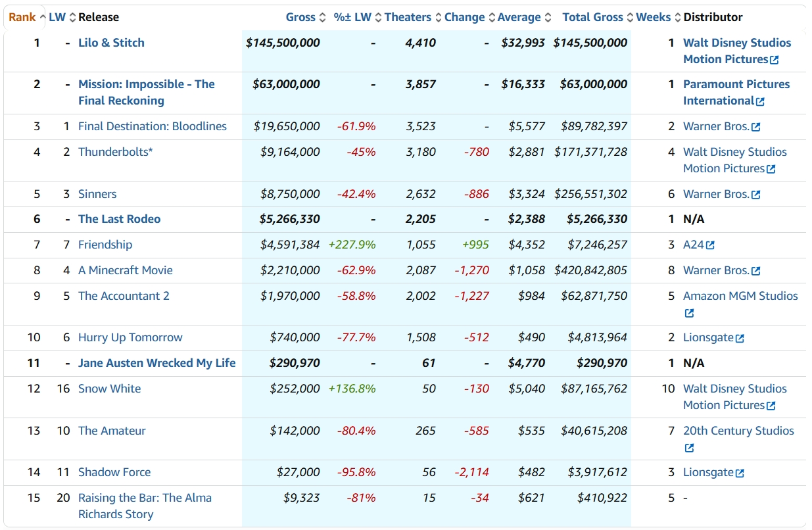
Task: Click the gross value $9,323
Action: (x=301, y=498)
